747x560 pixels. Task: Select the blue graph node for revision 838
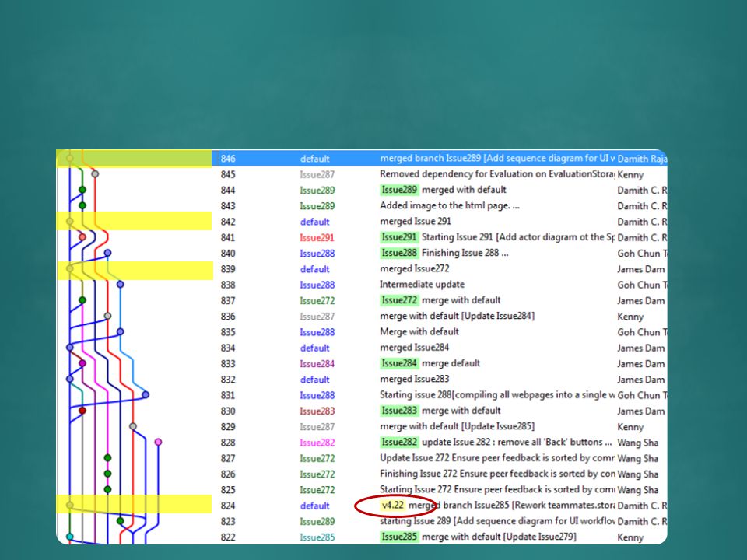point(120,285)
